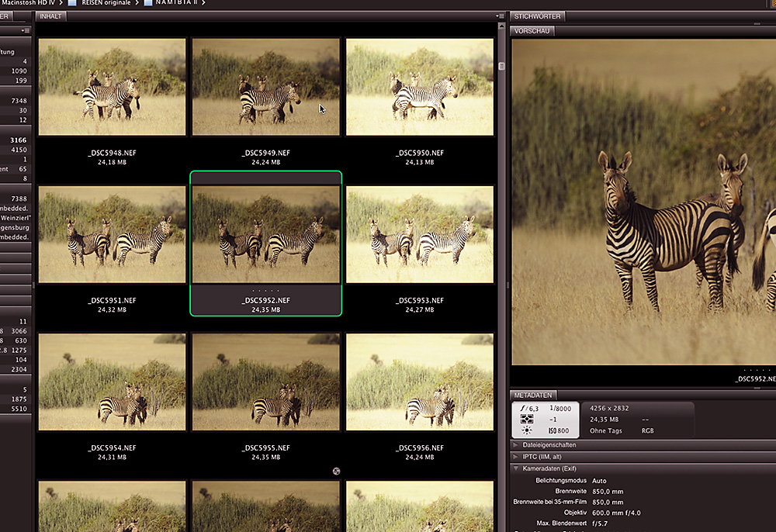Screen dimensions: 776x532
Task: Select thumbnail _DSC5949.NEF
Action: (266, 87)
